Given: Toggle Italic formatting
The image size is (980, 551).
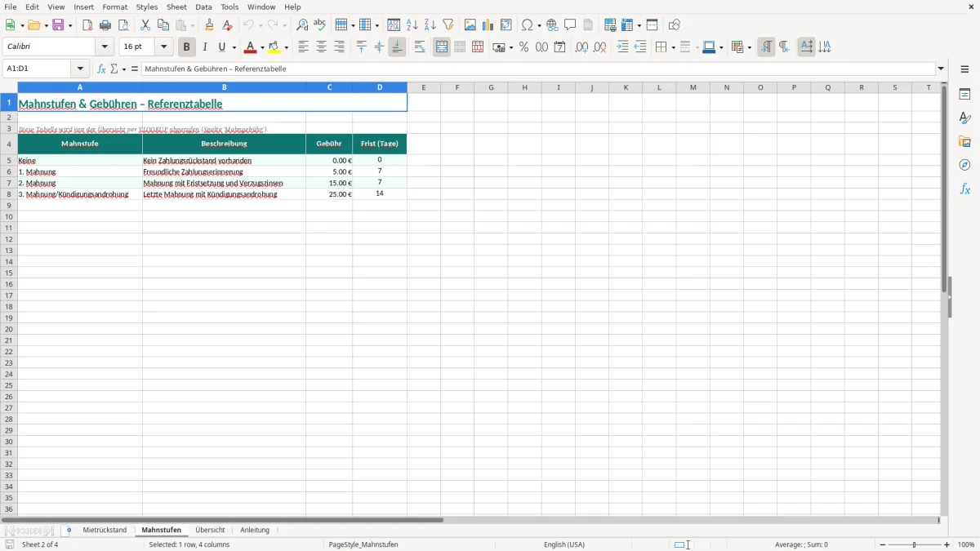Looking at the screenshot, I should (204, 47).
